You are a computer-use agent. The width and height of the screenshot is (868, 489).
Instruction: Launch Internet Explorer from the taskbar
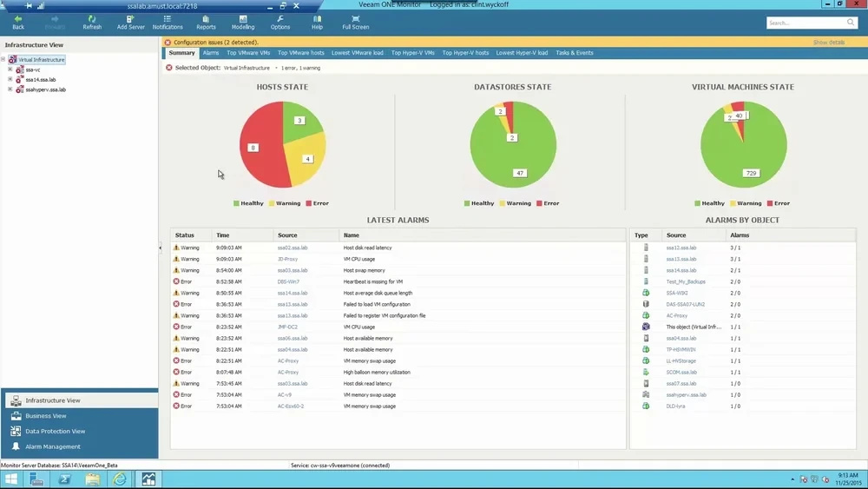pyautogui.click(x=120, y=479)
